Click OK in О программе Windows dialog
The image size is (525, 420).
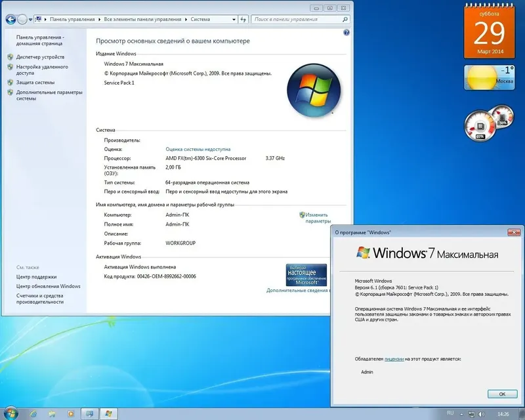pyautogui.click(x=502, y=394)
